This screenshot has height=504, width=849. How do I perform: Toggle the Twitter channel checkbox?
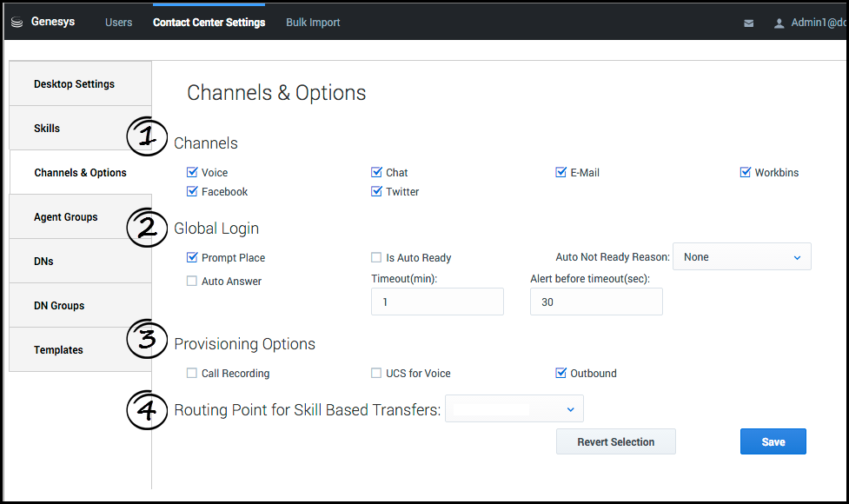[376, 192]
